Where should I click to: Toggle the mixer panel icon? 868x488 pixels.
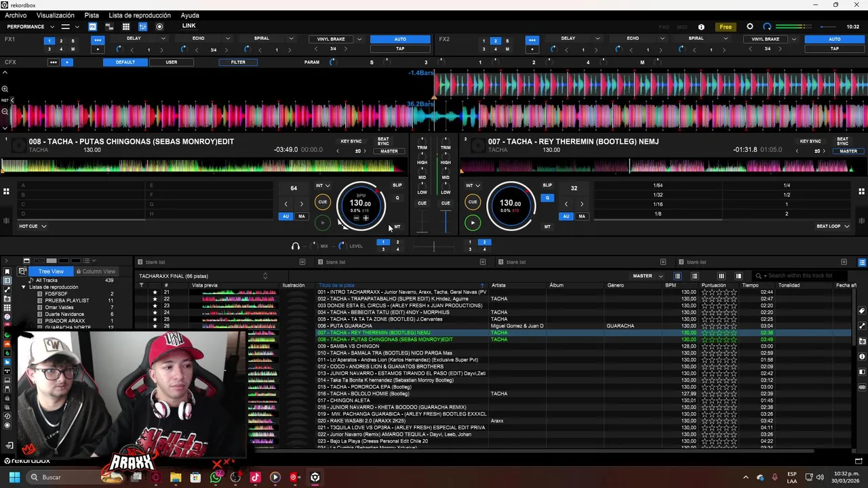[142, 26]
